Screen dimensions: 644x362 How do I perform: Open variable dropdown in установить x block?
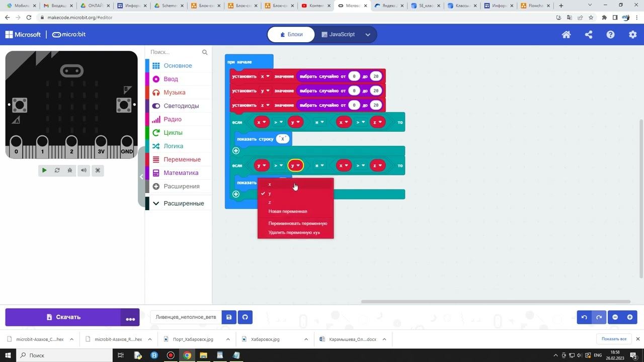click(x=265, y=76)
